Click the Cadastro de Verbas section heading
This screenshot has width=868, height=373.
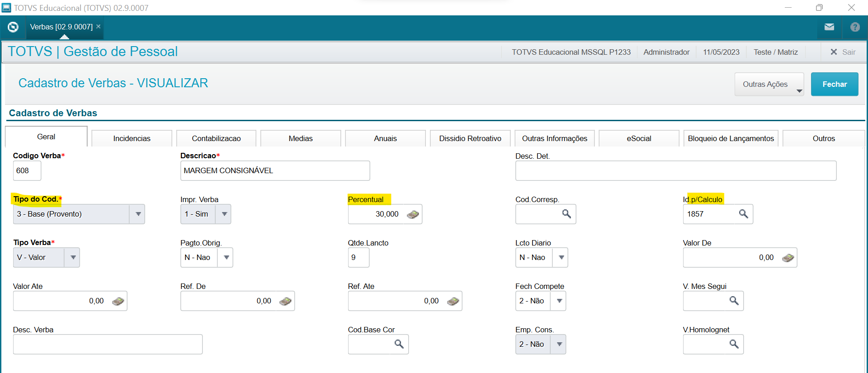pyautogui.click(x=53, y=113)
